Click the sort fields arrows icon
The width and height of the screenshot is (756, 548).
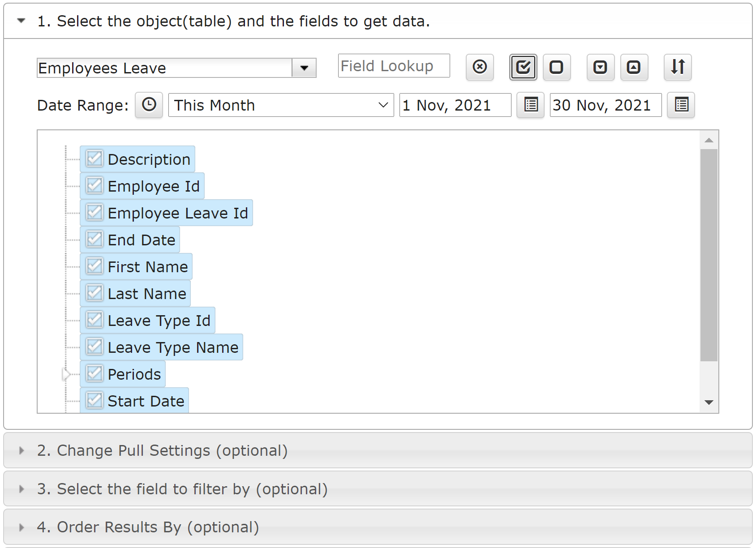tap(678, 67)
